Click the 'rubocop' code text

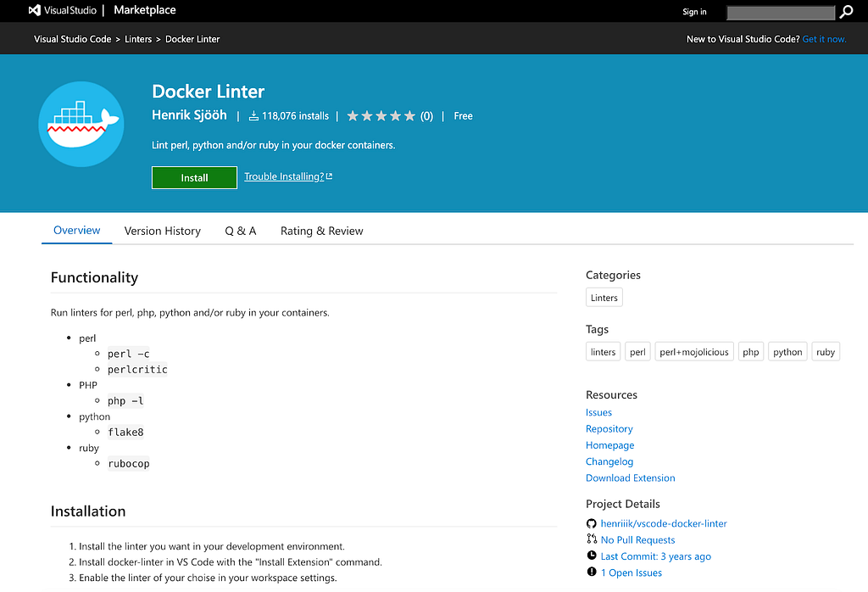129,464
